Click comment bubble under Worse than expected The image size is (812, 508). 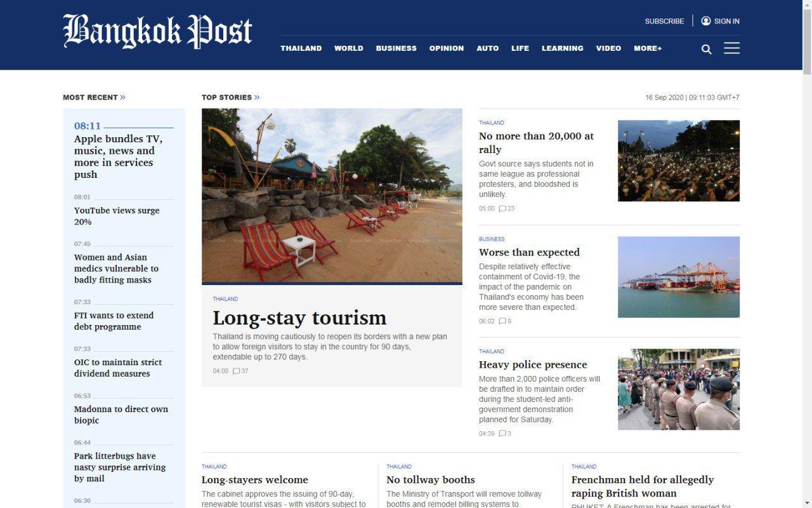(502, 321)
